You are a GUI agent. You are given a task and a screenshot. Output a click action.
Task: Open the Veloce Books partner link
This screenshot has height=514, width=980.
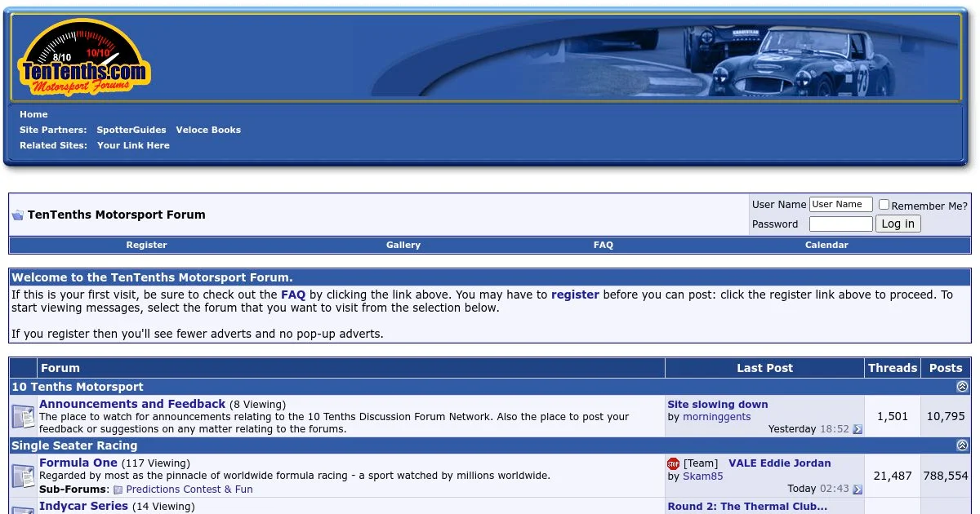pos(208,130)
